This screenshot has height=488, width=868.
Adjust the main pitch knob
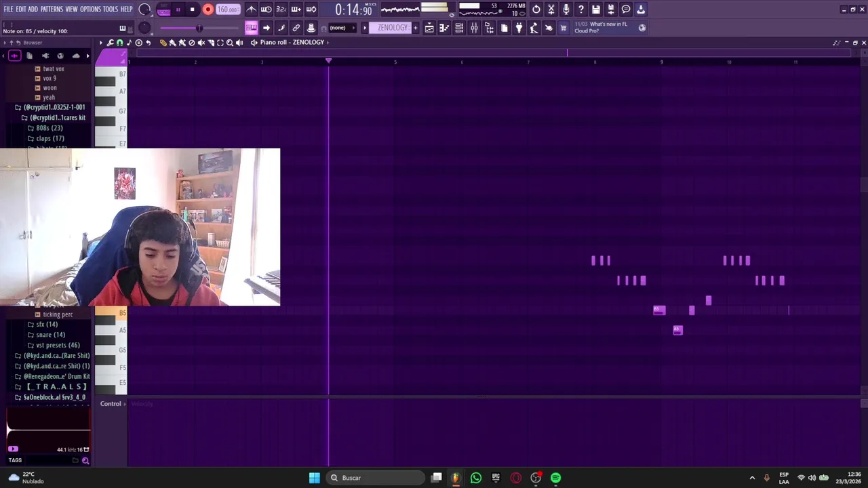(x=144, y=28)
